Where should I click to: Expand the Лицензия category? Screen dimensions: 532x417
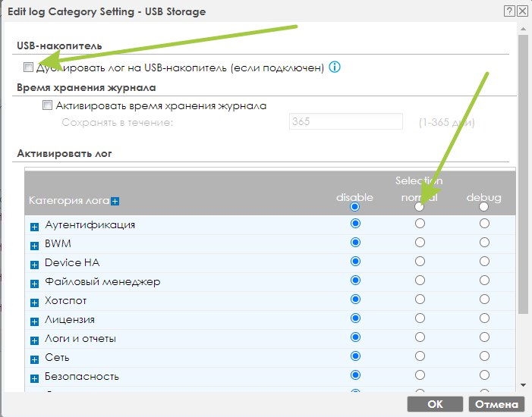click(x=35, y=321)
